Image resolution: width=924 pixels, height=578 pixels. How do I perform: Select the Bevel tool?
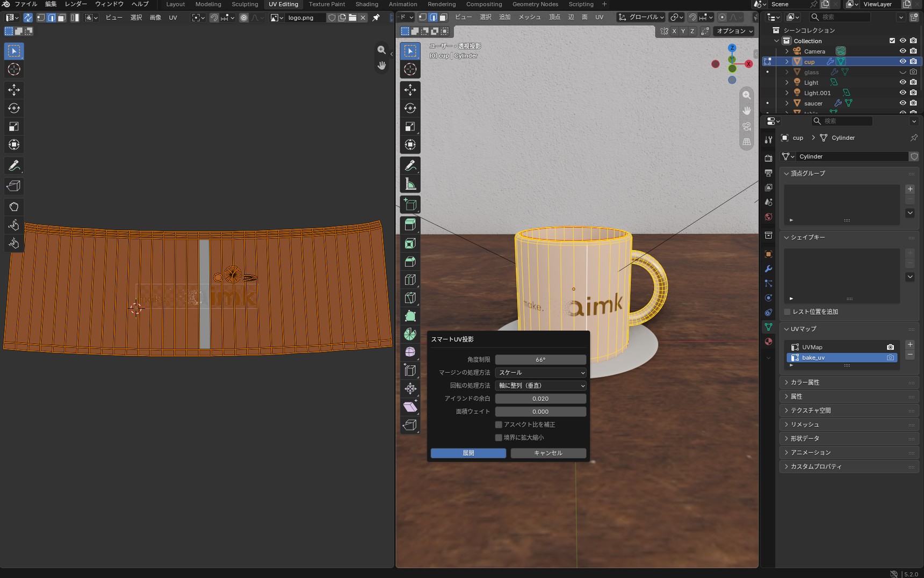[x=410, y=262]
